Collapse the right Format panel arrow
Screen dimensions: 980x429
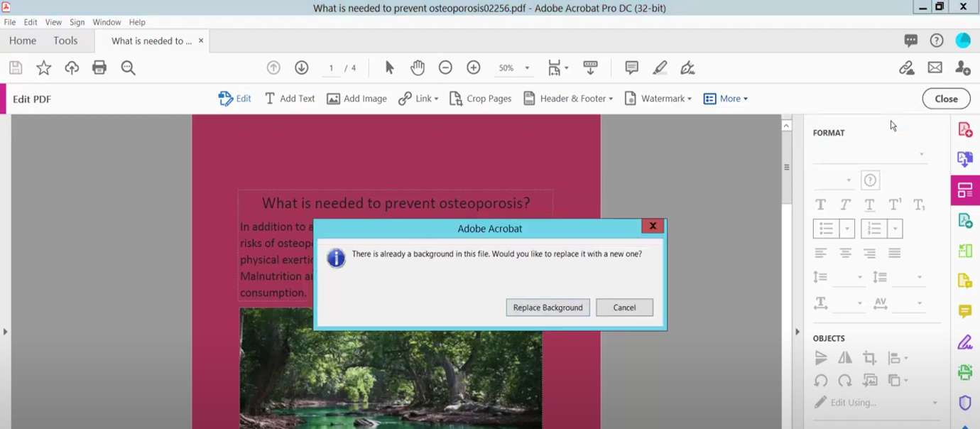coord(797,332)
